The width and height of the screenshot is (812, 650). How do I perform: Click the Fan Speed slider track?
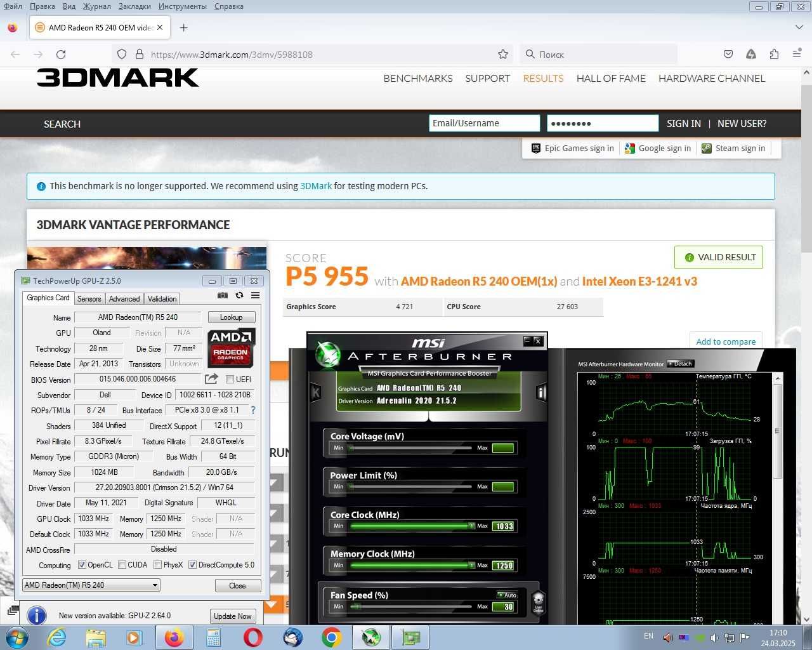(410, 606)
